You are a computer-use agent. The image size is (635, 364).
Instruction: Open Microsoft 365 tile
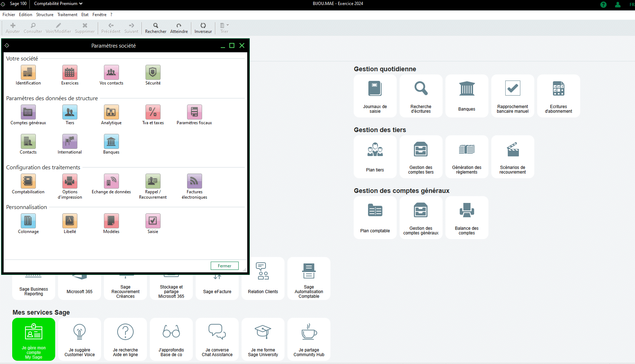80,287
